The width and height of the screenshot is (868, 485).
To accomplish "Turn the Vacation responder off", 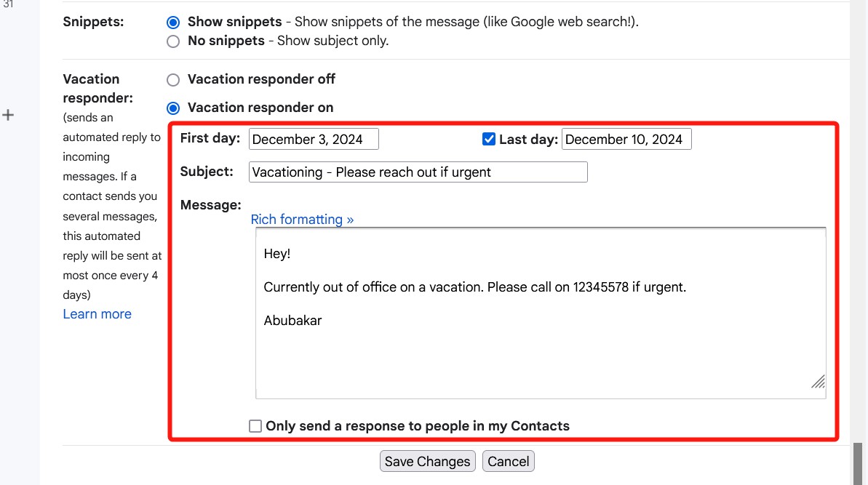I will tap(172, 79).
